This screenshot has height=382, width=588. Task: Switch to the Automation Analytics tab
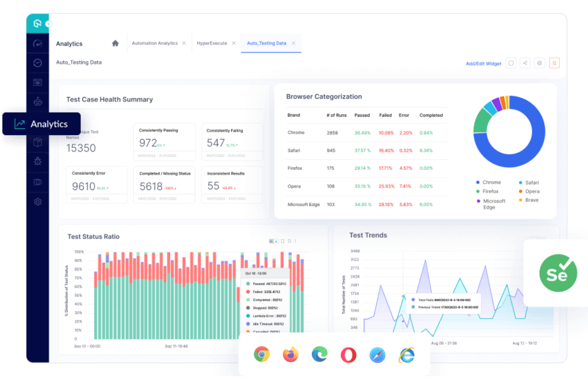click(x=155, y=43)
